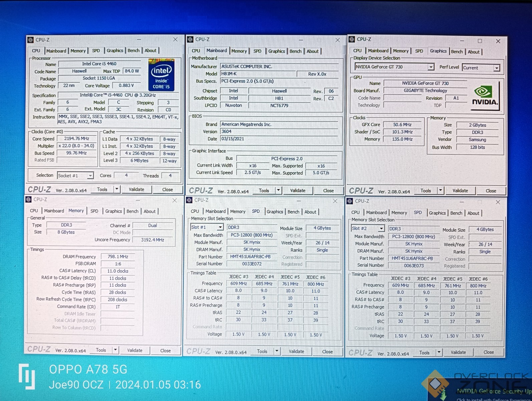Expand Tools dropdown arrow in Mainboard window
Image resolution: width=532 pixels, height=401 pixels.
tap(278, 190)
